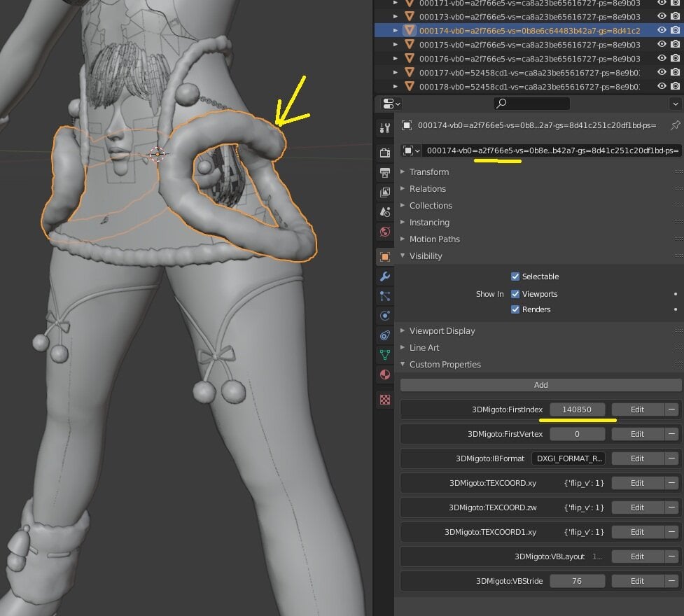Open the Object Constraints tab
This screenshot has width=684, height=616.
click(385, 335)
